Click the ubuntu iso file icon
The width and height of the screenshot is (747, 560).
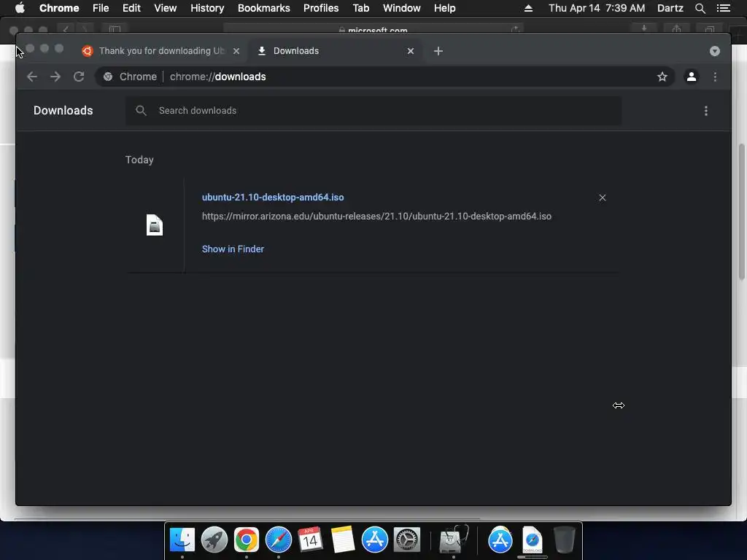pyautogui.click(x=155, y=225)
